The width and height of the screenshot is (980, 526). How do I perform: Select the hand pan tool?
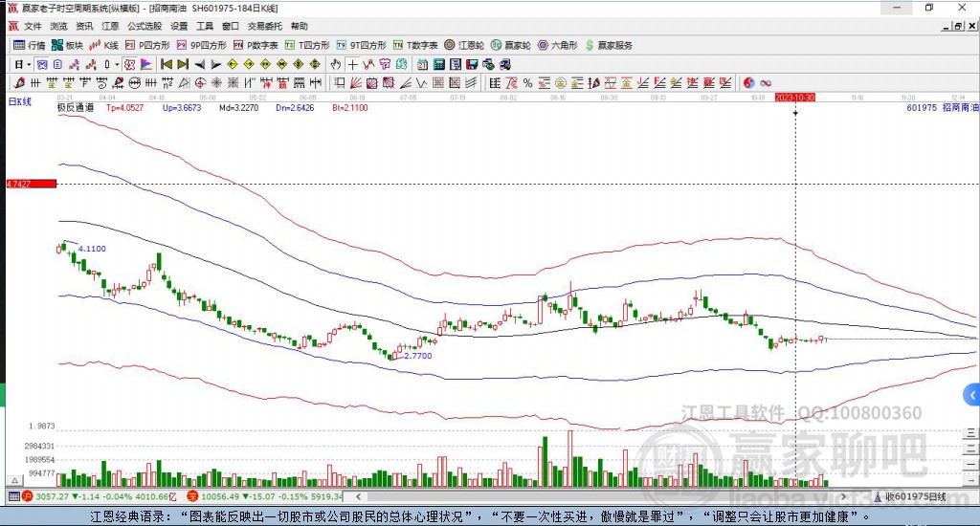(x=336, y=64)
